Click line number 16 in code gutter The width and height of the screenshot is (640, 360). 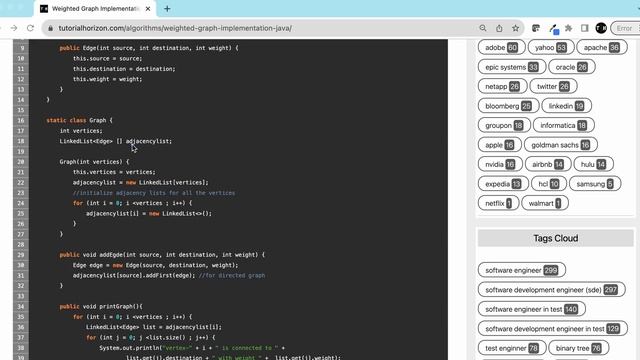[x=21, y=120]
